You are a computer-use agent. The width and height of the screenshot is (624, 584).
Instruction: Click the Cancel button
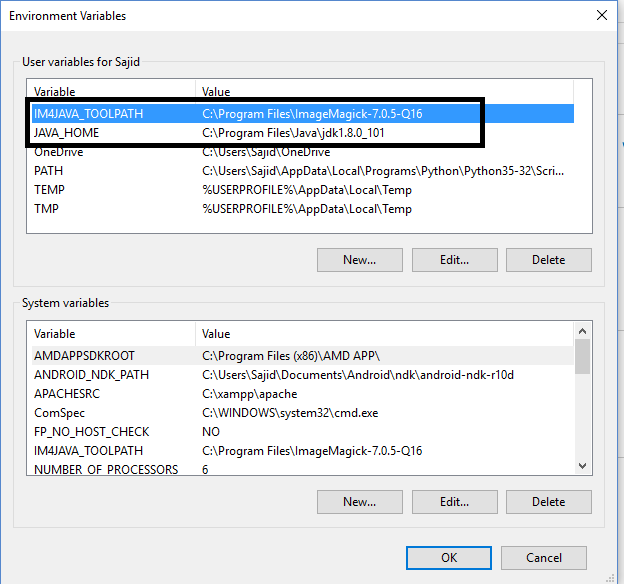coord(544,558)
